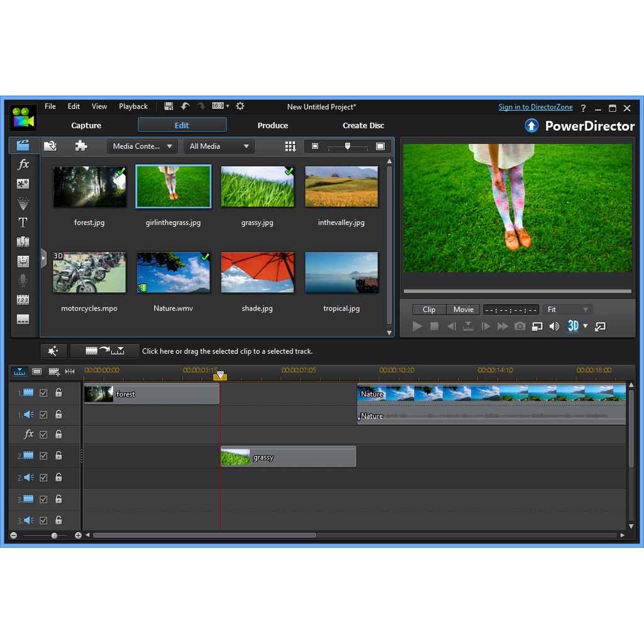Select the tropical.jpg thumbnail
Screen dimensions: 644x644
coord(341,273)
